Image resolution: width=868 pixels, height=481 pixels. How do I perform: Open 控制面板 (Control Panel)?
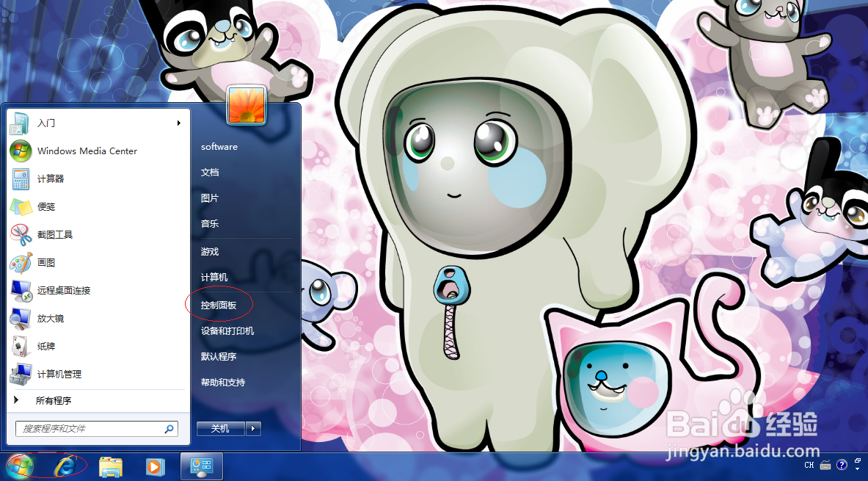[219, 305]
